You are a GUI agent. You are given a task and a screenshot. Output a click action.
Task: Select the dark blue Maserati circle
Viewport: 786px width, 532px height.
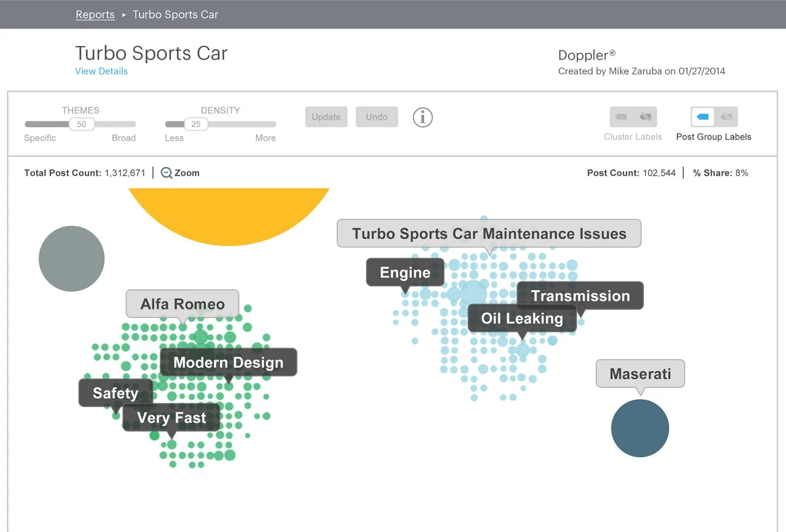[x=640, y=428]
